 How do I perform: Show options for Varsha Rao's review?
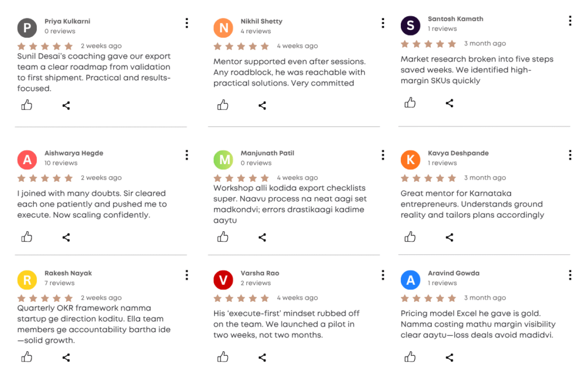383,275
